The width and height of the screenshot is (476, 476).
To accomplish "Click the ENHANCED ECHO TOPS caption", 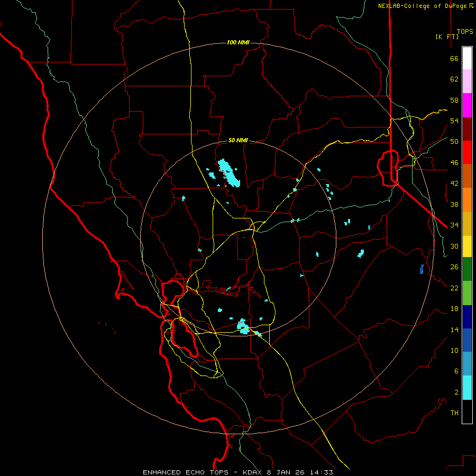I will coord(186,472).
